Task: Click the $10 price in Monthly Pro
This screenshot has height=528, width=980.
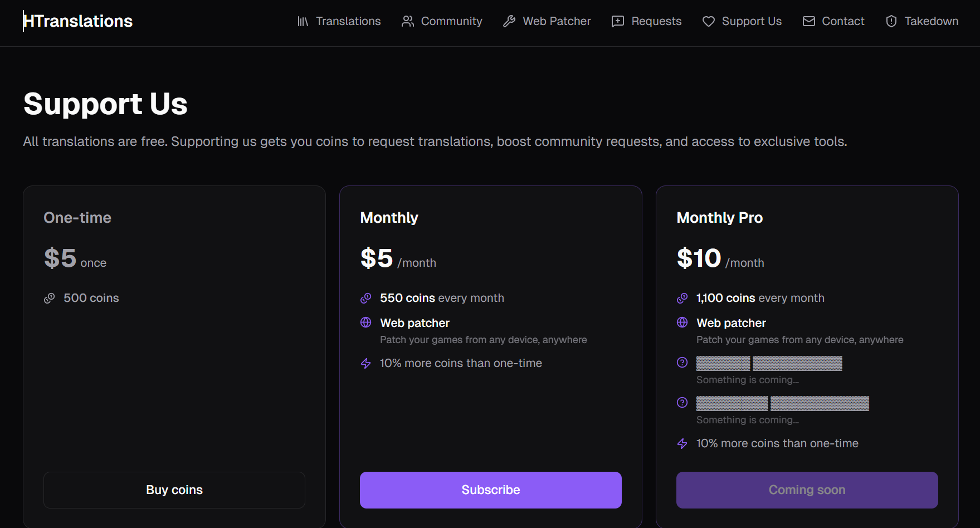Action: (x=699, y=258)
